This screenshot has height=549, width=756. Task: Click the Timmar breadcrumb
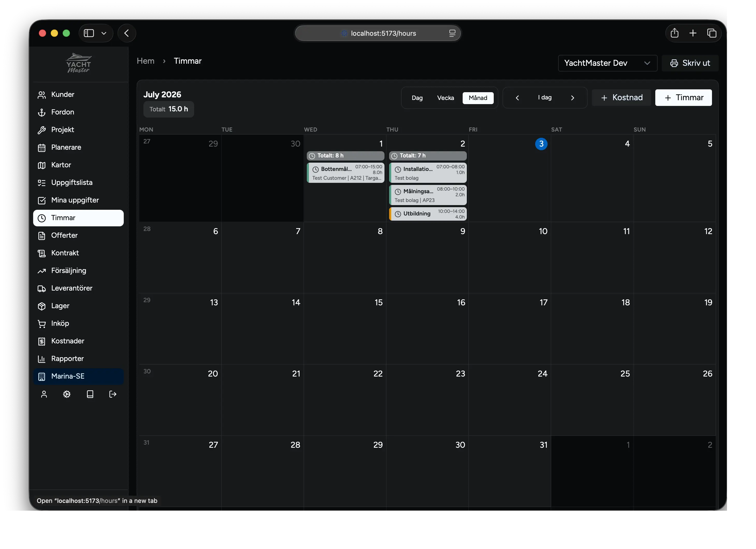tap(188, 61)
